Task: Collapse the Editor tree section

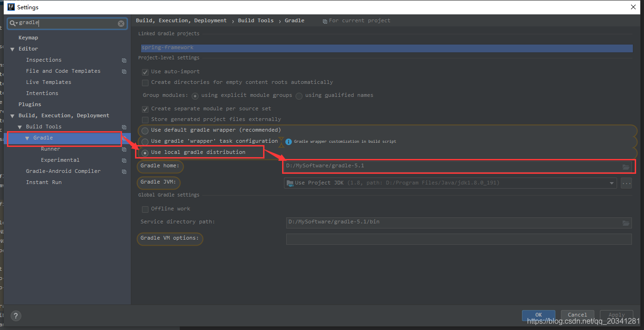Action: coord(13,49)
